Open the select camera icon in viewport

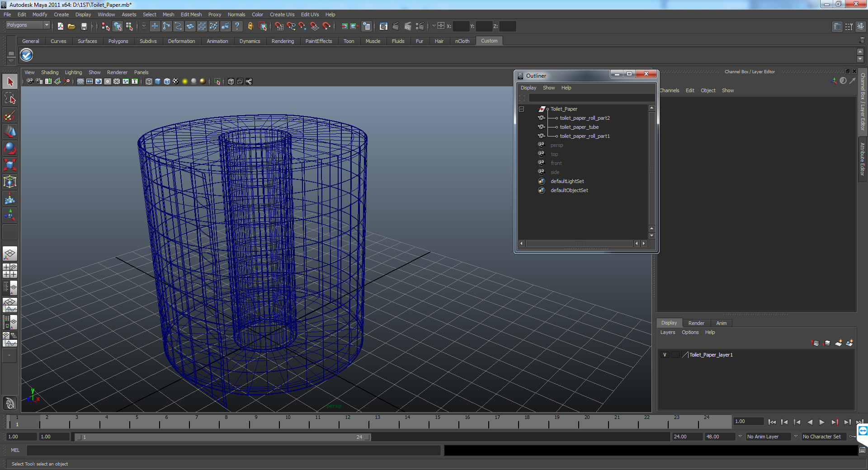(x=30, y=81)
